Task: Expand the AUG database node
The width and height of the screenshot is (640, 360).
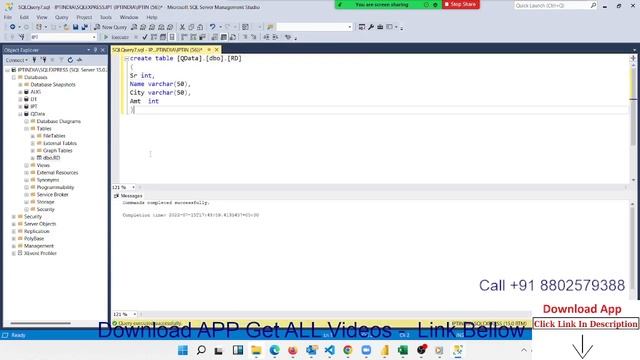Action: [20, 92]
